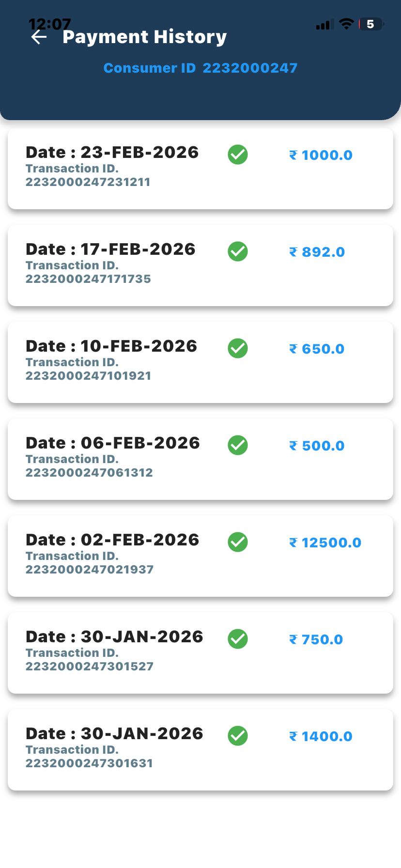The width and height of the screenshot is (401, 868).
Task: Select the ₹ 892.0 amount
Action: click(317, 252)
